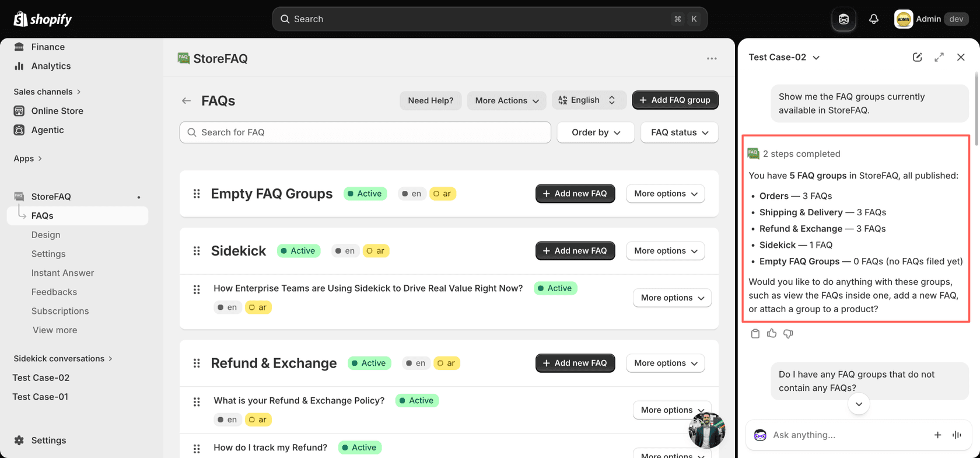Open the Sidekick assistant icon in top bar
980x458 pixels.
point(843,19)
